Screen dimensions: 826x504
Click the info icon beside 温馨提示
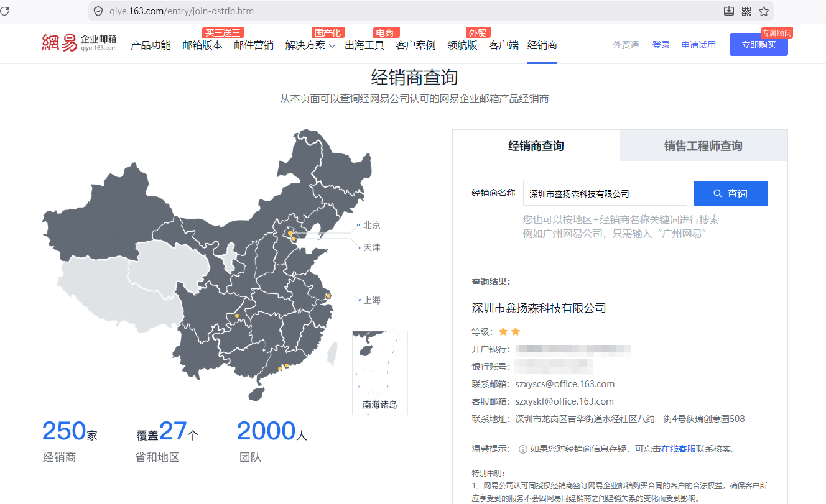[523, 449]
